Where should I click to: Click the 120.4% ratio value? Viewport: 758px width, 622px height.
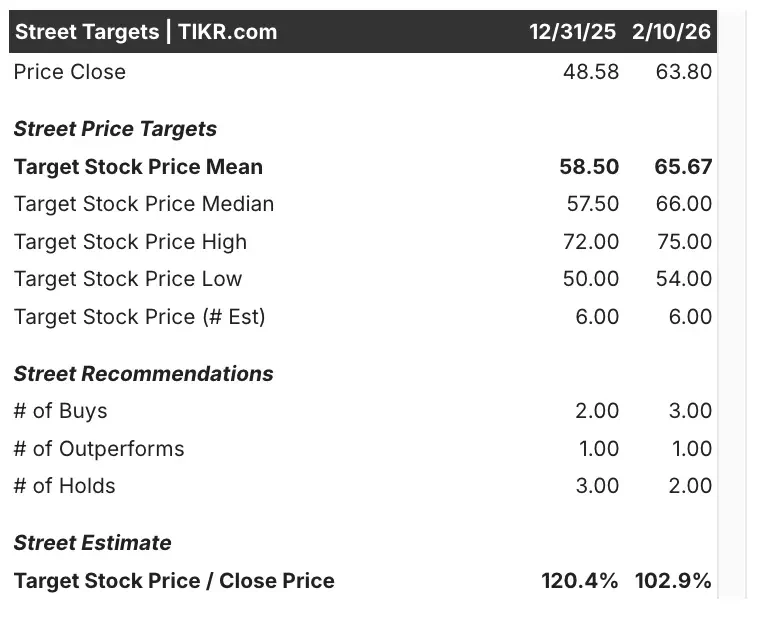point(579,581)
